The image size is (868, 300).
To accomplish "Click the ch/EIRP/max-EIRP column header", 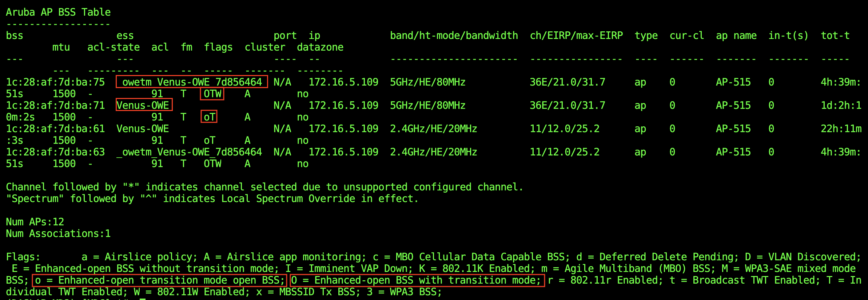I will 576,36.
